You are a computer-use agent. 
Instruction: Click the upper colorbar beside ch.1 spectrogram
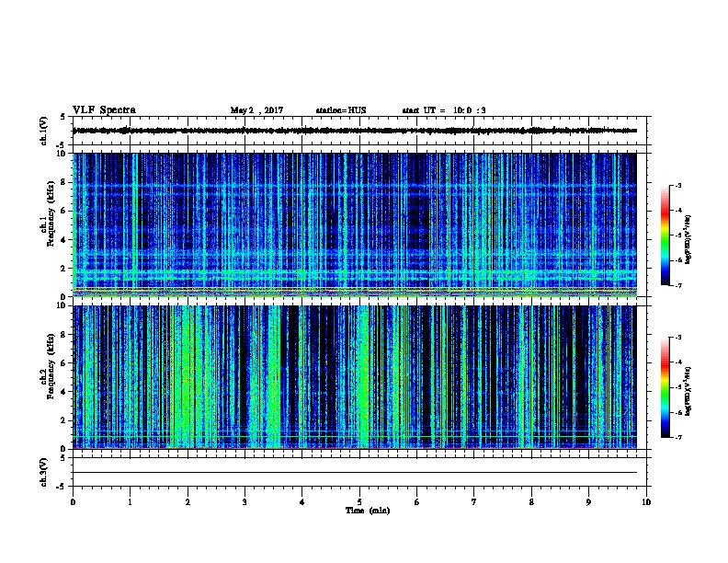pos(665,236)
